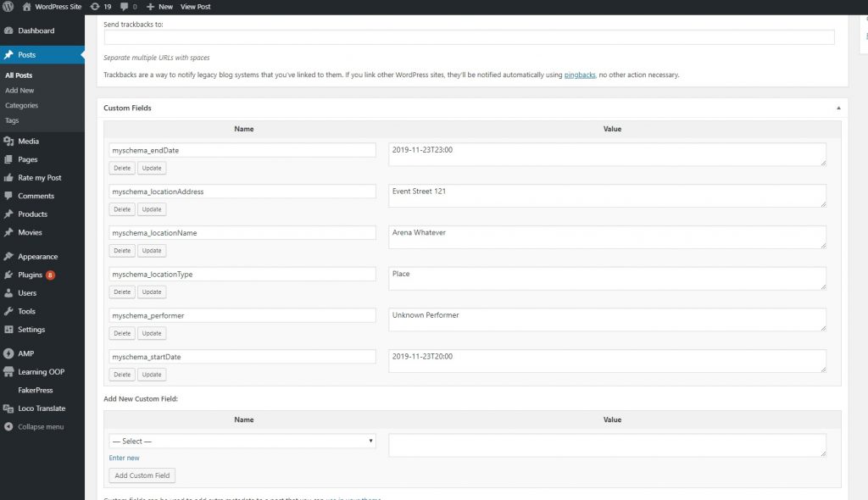
Task: Click View Post in the admin bar
Action: click(196, 7)
